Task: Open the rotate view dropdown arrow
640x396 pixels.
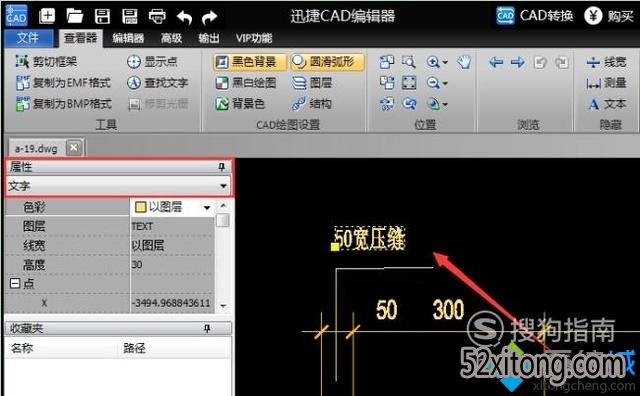Action: pos(445,105)
